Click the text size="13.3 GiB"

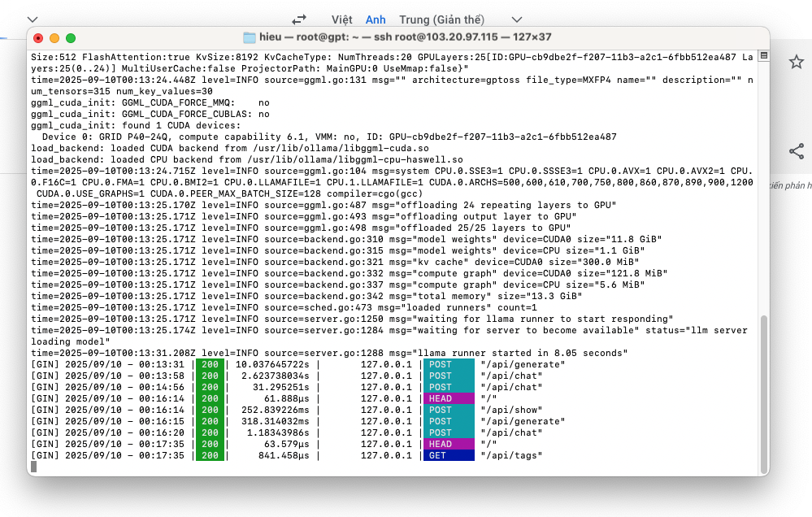click(x=540, y=296)
